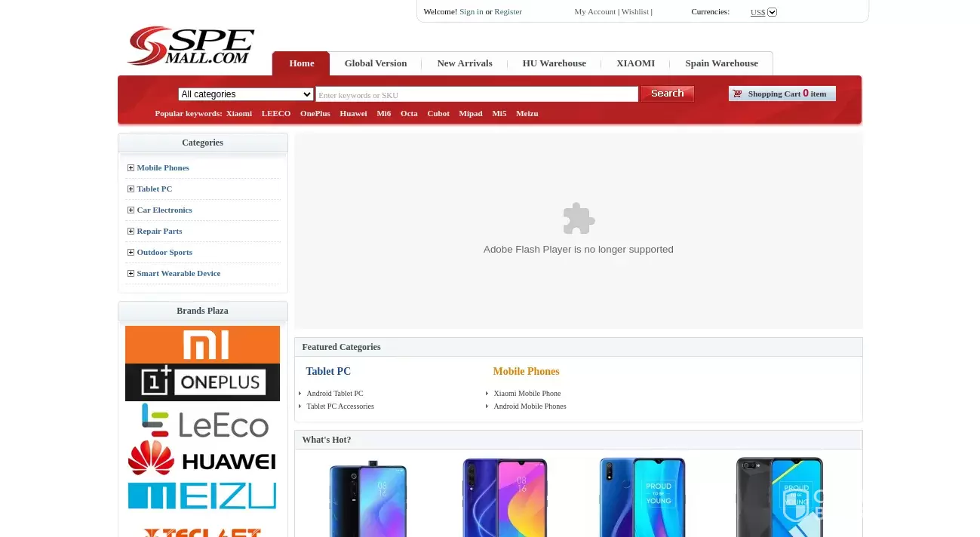This screenshot has height=537, width=980.
Task: Open Android Mobile Phones link
Action: pyautogui.click(x=530, y=407)
